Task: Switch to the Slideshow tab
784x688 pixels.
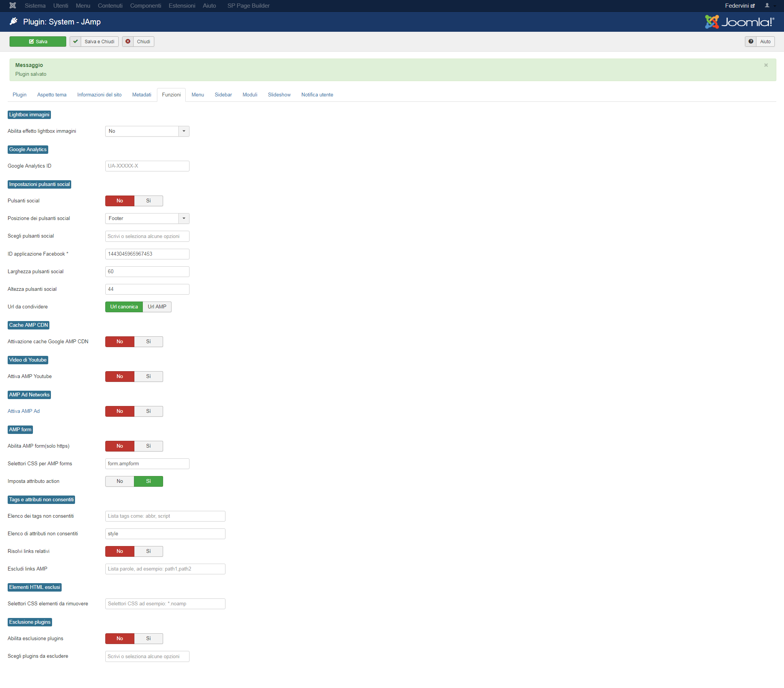Action: (x=279, y=95)
